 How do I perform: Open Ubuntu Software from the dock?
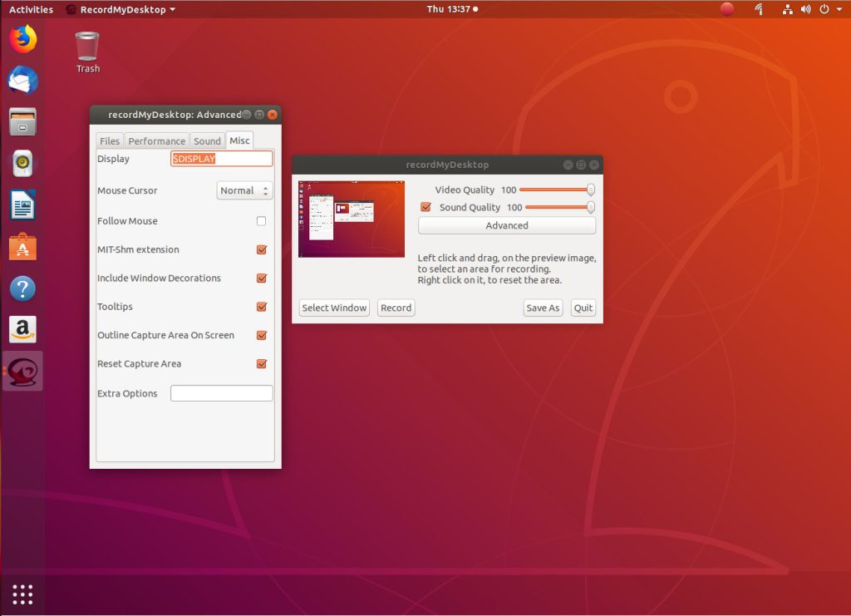(23, 247)
